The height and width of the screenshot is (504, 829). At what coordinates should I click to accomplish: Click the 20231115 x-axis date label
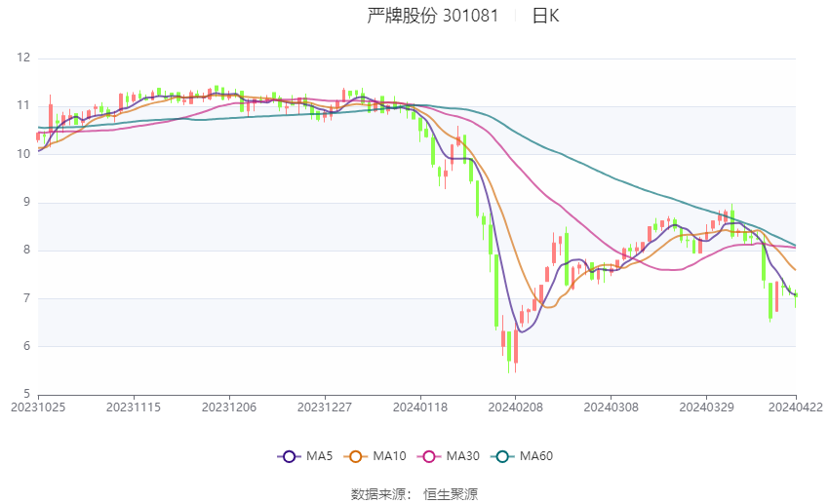click(134, 407)
